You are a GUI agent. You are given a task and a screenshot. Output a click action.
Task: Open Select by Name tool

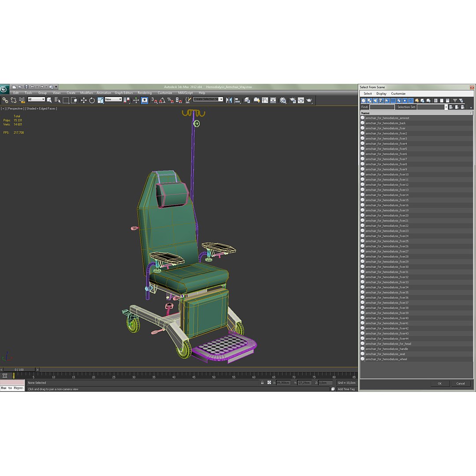[x=57, y=100]
